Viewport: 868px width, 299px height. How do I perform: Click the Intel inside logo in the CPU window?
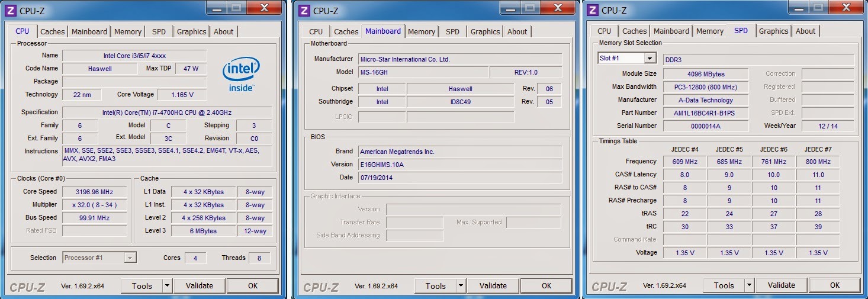[x=241, y=75]
